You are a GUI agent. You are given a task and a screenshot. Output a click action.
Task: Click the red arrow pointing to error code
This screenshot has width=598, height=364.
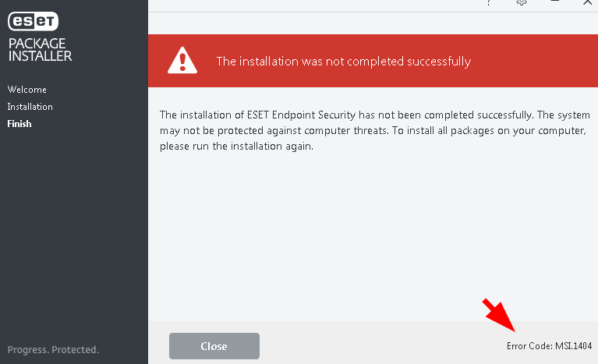tap(499, 315)
